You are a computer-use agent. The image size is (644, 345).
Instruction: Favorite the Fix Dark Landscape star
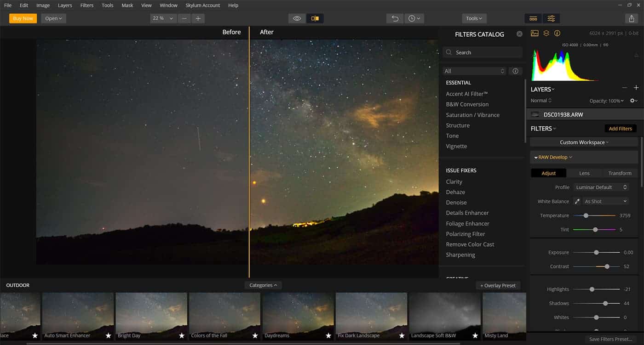coord(402,336)
